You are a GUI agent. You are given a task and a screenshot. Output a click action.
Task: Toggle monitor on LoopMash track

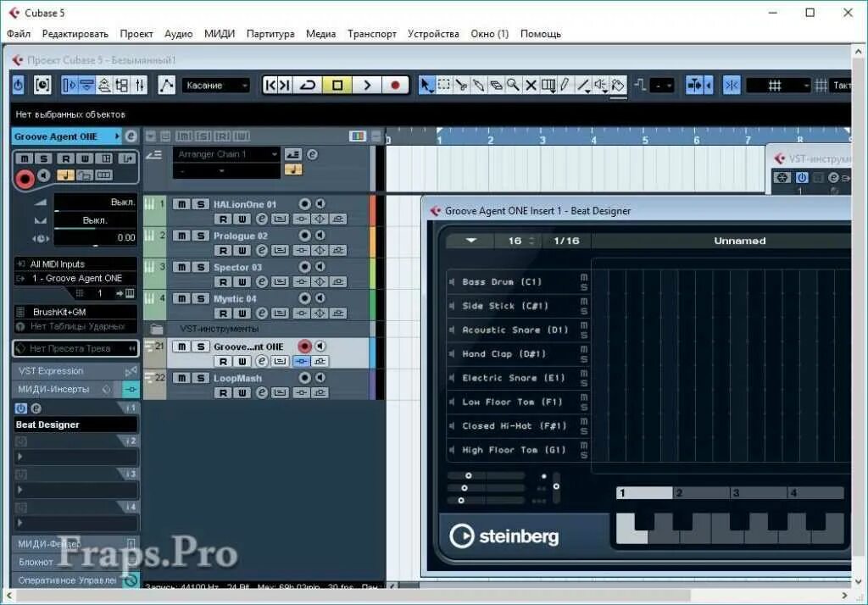pyautogui.click(x=320, y=378)
